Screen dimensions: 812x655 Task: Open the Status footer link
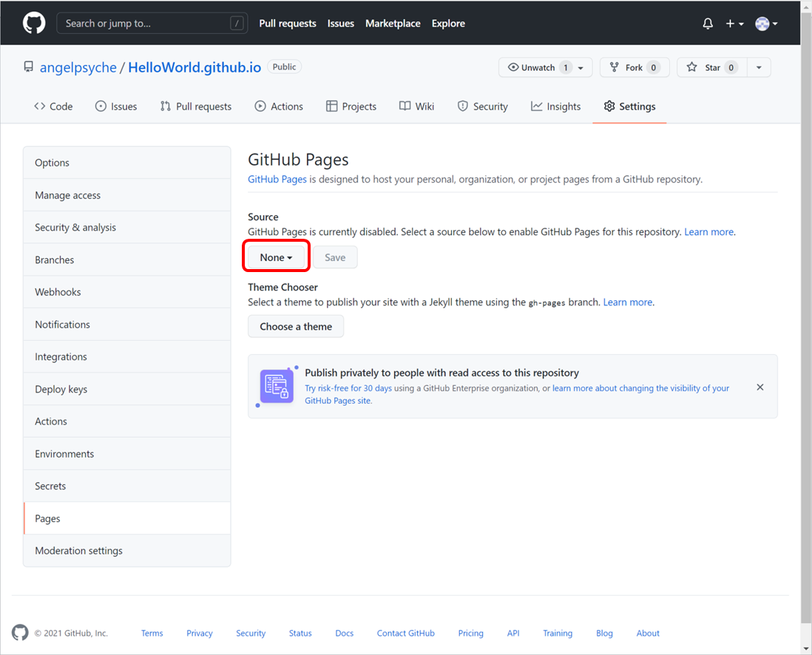300,634
